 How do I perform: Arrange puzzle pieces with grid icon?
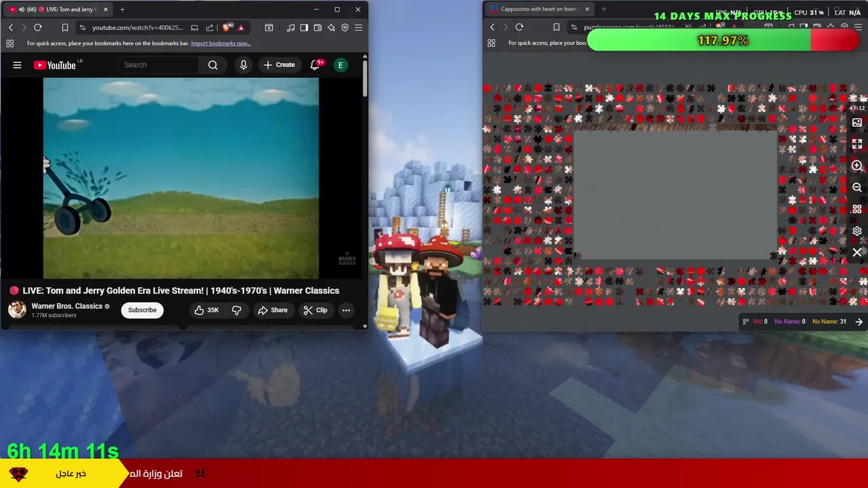(x=857, y=209)
